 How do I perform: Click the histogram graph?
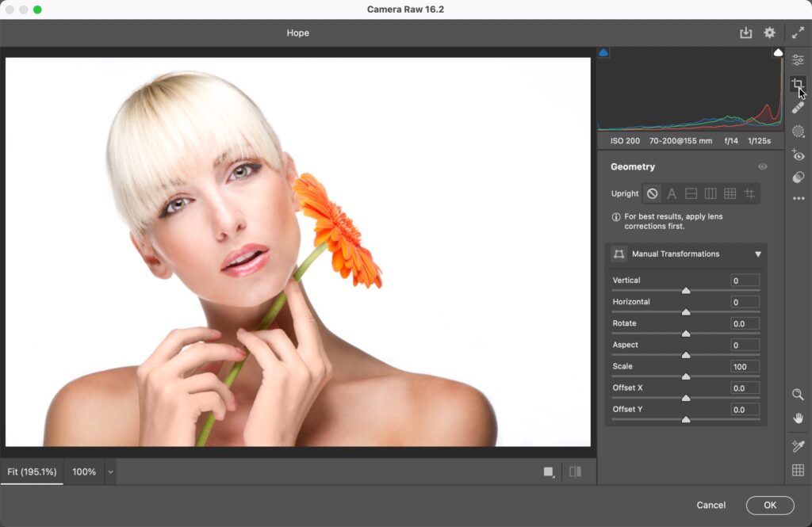coord(691,89)
